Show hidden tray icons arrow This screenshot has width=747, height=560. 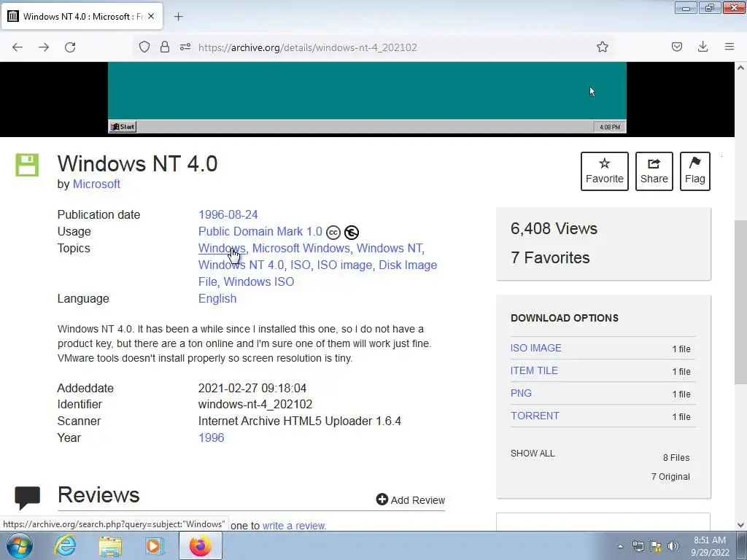coord(620,546)
